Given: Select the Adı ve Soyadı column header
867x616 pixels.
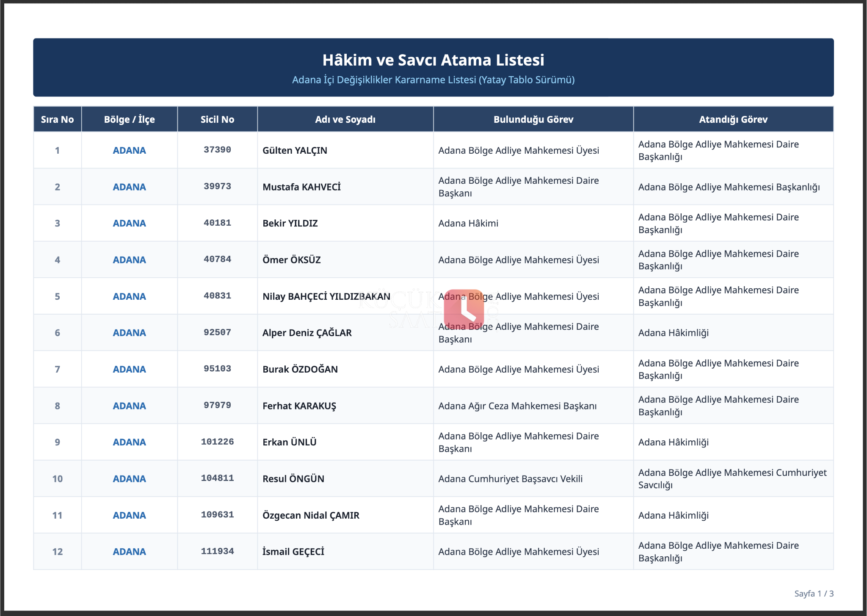Looking at the screenshot, I should click(x=345, y=119).
